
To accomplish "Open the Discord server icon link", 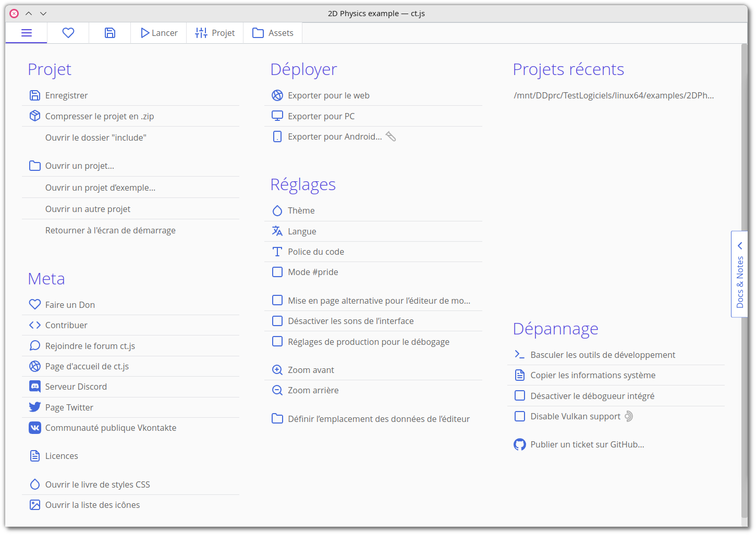I will pos(35,387).
